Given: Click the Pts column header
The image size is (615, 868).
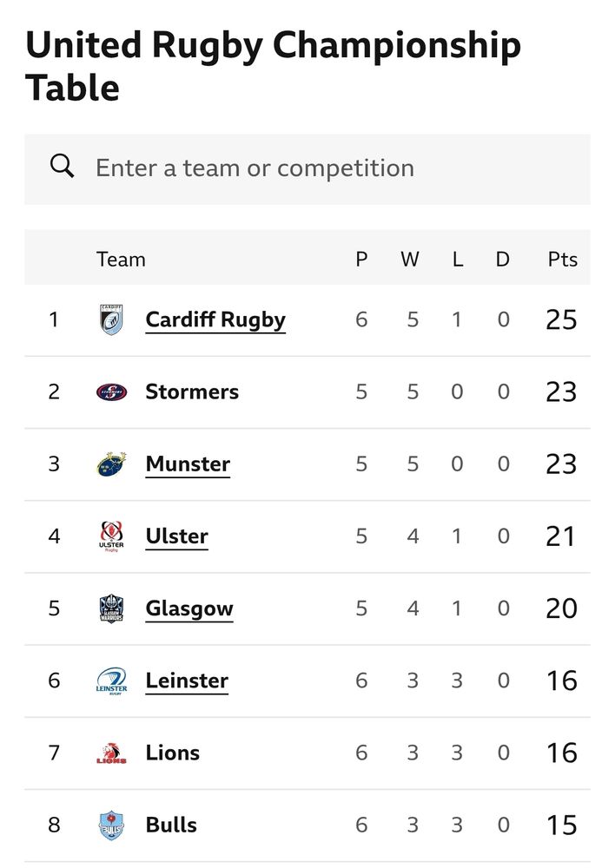Looking at the screenshot, I should click(x=562, y=259).
